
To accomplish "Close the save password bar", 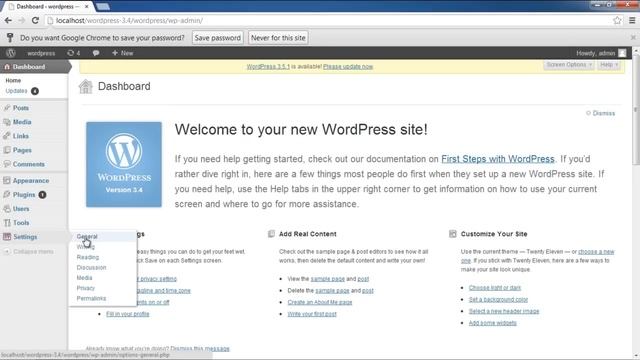I will point(633,38).
